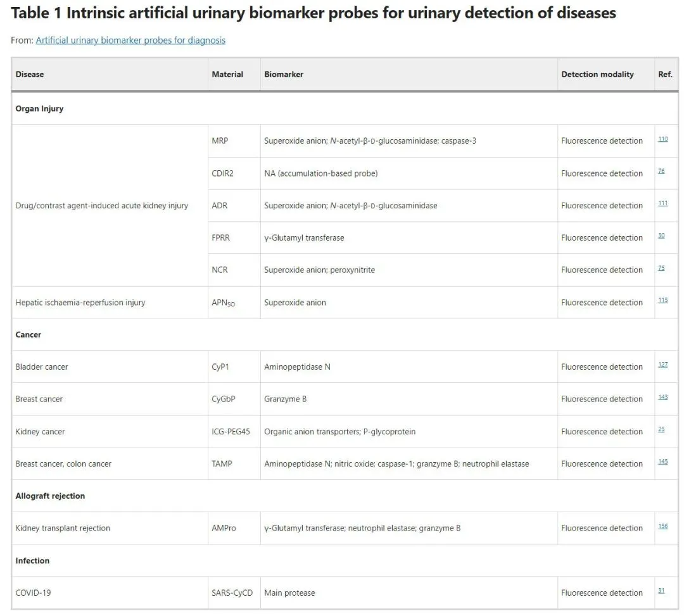Follow reference 156 for kidney transplant rejection
Screen dimensions: 684x616
pyautogui.click(x=662, y=526)
